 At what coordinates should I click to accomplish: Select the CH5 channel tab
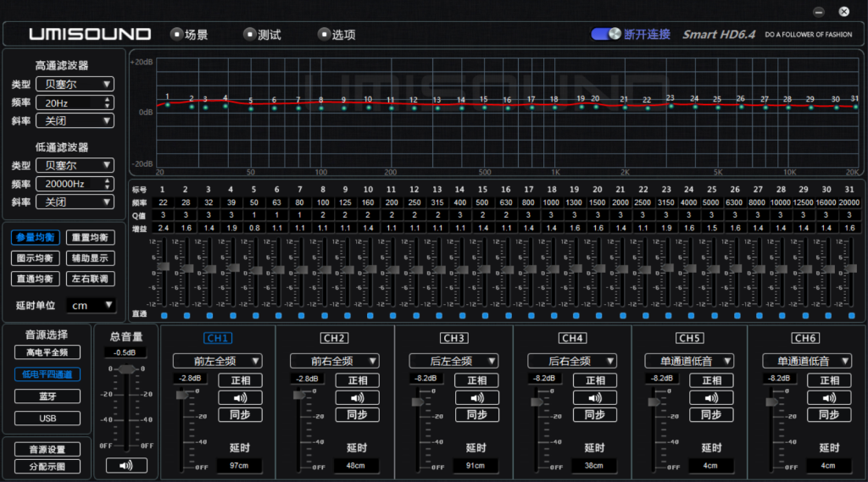coord(689,337)
